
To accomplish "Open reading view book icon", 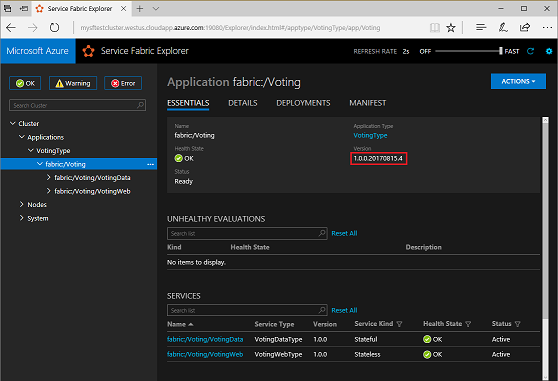I will pos(435,28).
